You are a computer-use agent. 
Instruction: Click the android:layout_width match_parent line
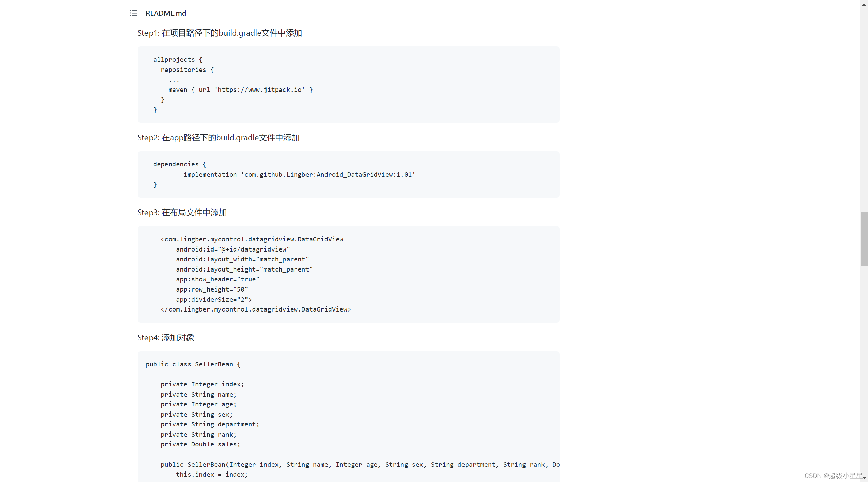[x=242, y=259]
